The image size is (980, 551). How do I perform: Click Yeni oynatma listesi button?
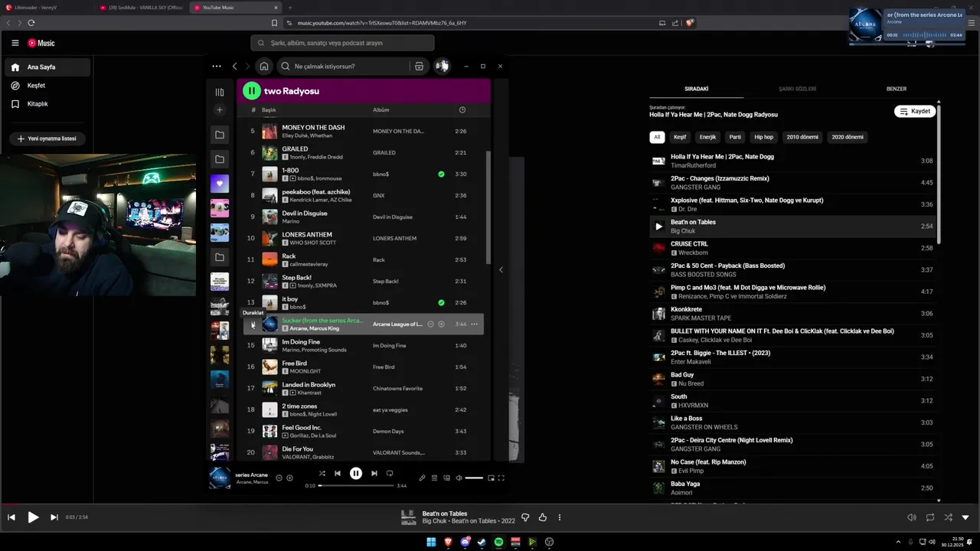pyautogui.click(x=47, y=139)
